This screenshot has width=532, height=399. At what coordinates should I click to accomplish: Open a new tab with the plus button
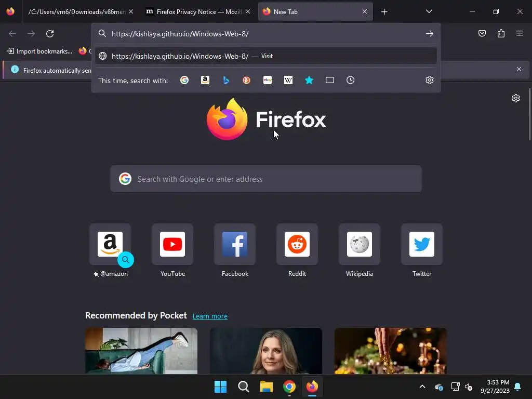[384, 12]
